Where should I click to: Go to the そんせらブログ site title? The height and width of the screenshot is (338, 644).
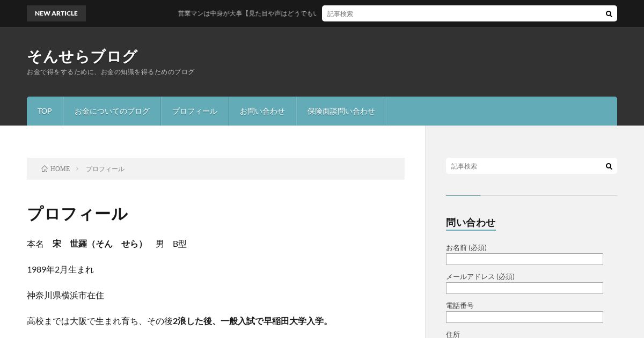point(82,56)
